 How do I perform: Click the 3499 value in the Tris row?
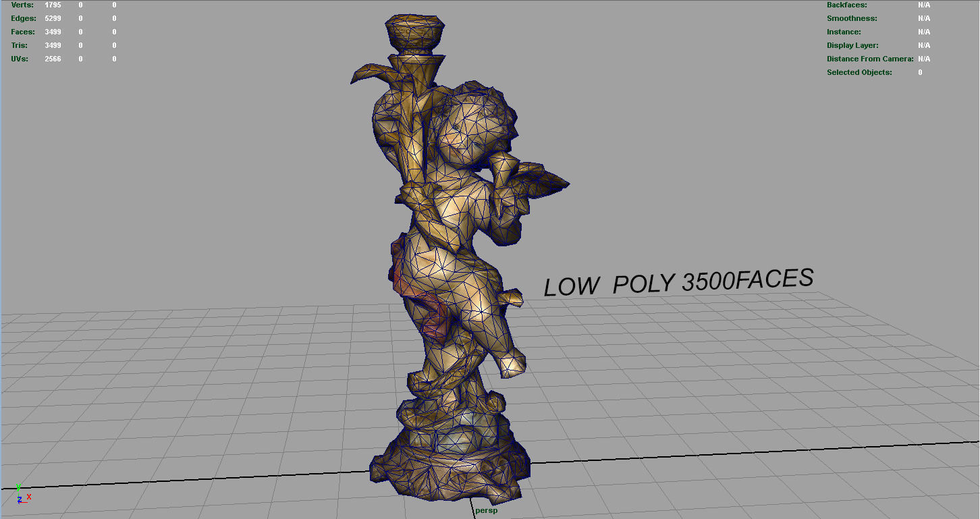53,45
